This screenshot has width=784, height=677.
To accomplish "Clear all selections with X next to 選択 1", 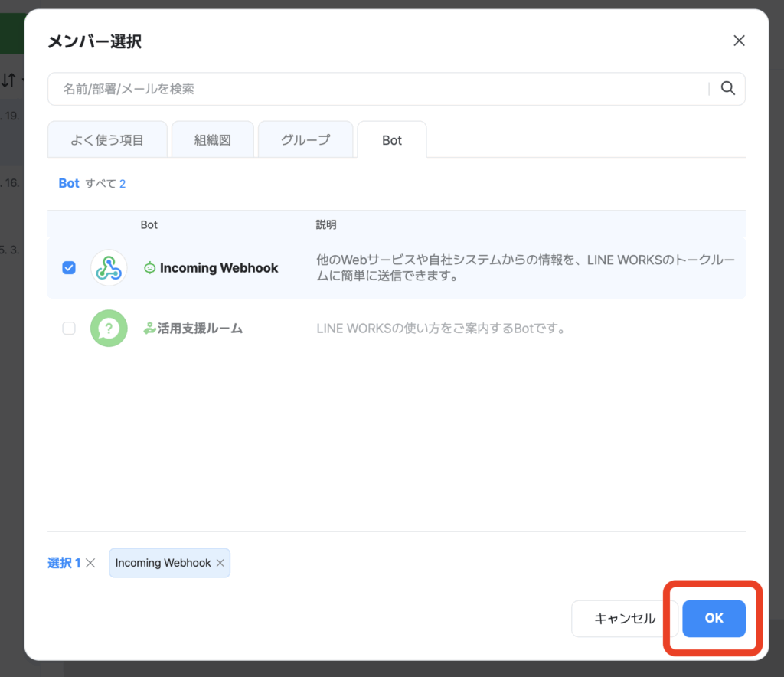I will (x=90, y=563).
